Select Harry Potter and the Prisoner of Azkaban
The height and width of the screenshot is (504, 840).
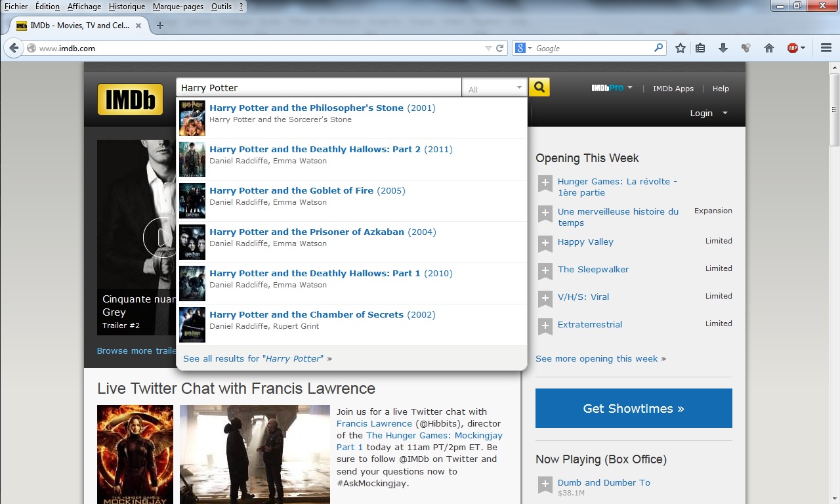(352, 242)
